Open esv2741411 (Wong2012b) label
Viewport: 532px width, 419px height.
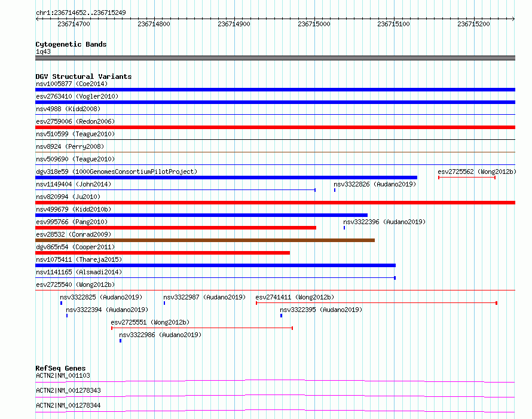coord(295,297)
